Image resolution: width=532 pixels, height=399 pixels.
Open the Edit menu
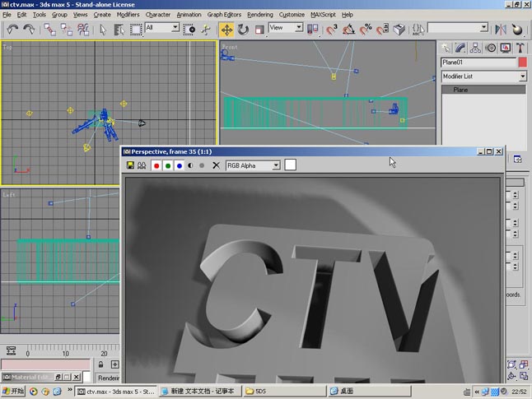(21, 15)
